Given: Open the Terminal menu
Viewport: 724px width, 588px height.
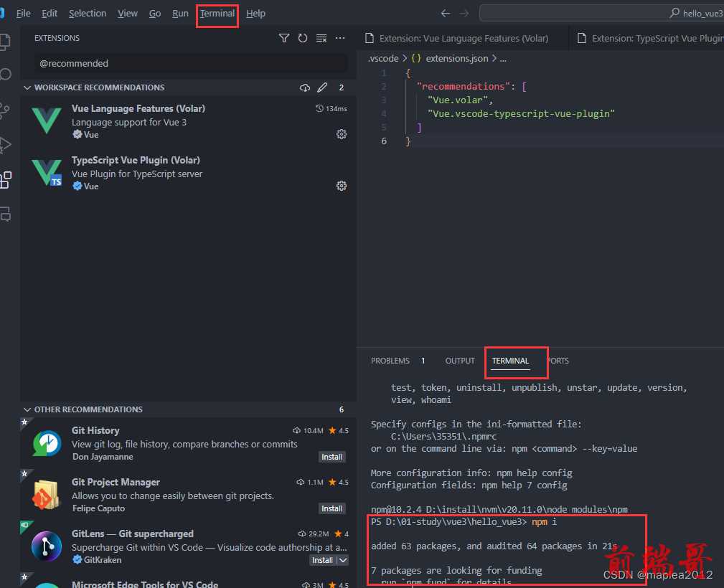Looking at the screenshot, I should coord(217,14).
